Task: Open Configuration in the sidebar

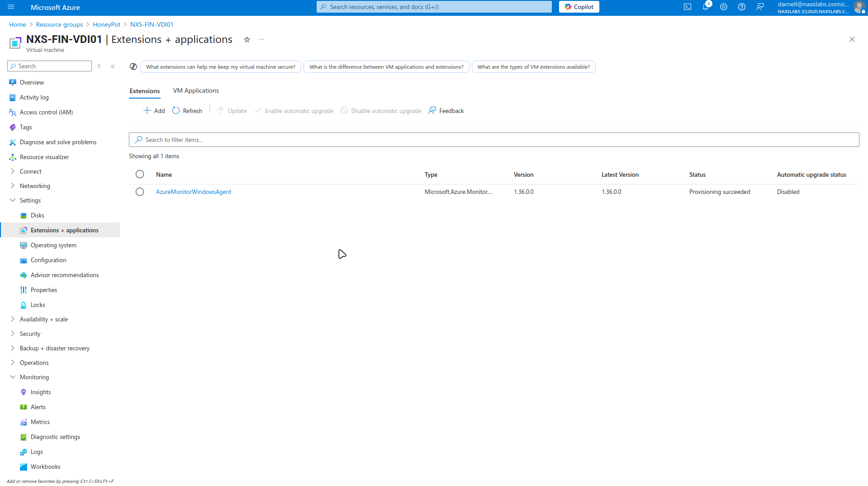Action: 48,260
